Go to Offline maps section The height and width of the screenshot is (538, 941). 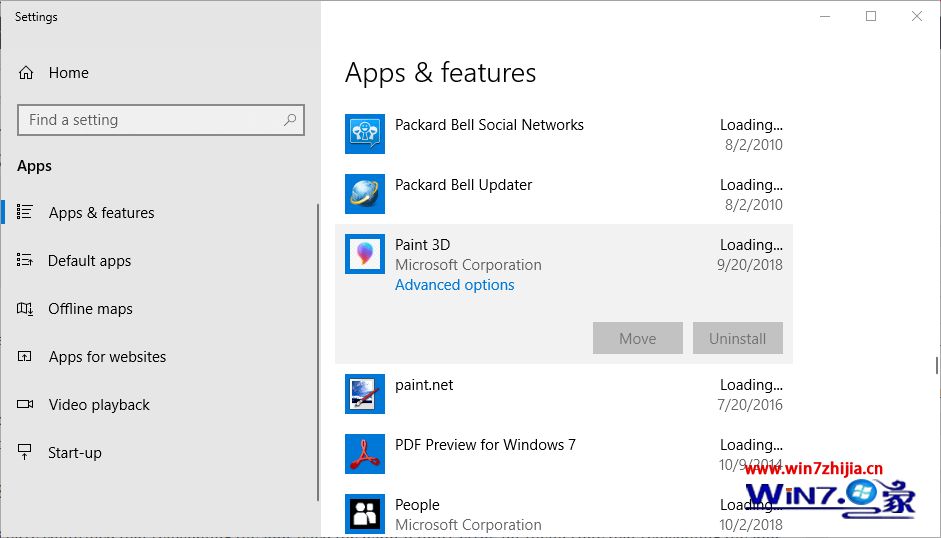point(90,309)
